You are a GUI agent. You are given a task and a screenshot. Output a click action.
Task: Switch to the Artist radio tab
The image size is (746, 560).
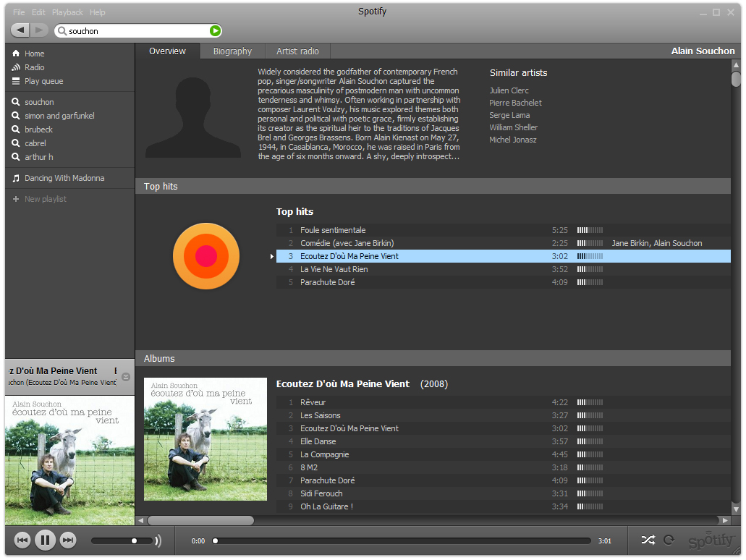298,51
